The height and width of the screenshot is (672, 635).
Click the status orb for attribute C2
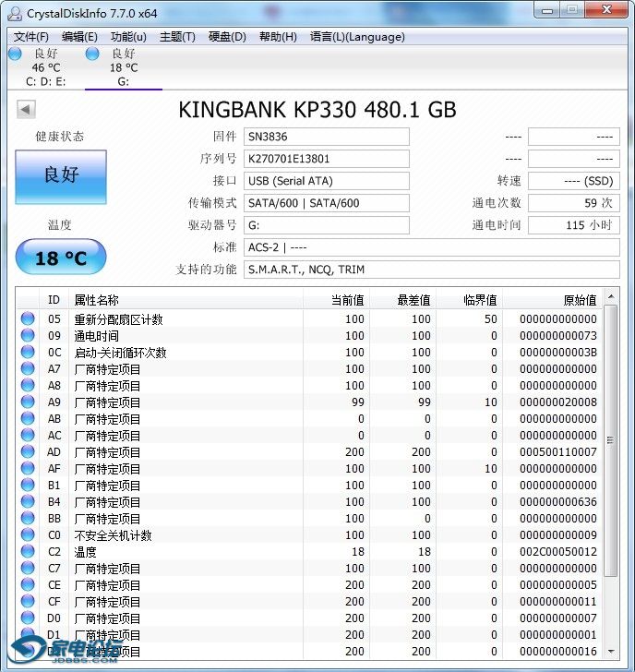point(28,551)
